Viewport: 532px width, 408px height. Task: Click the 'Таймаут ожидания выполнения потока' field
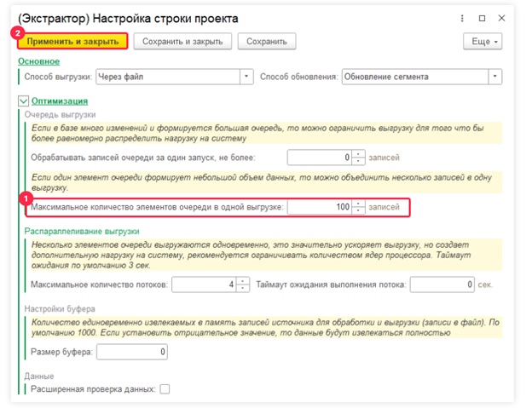[442, 284]
